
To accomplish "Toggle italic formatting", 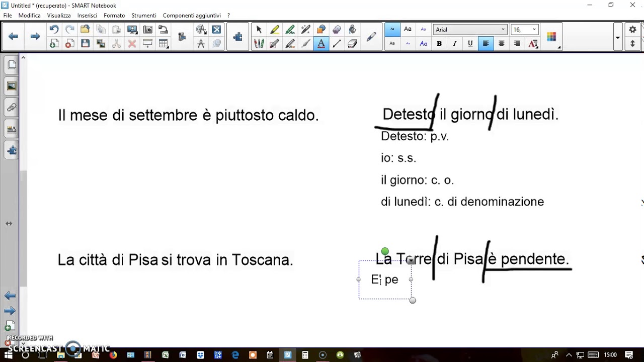I will [454, 44].
